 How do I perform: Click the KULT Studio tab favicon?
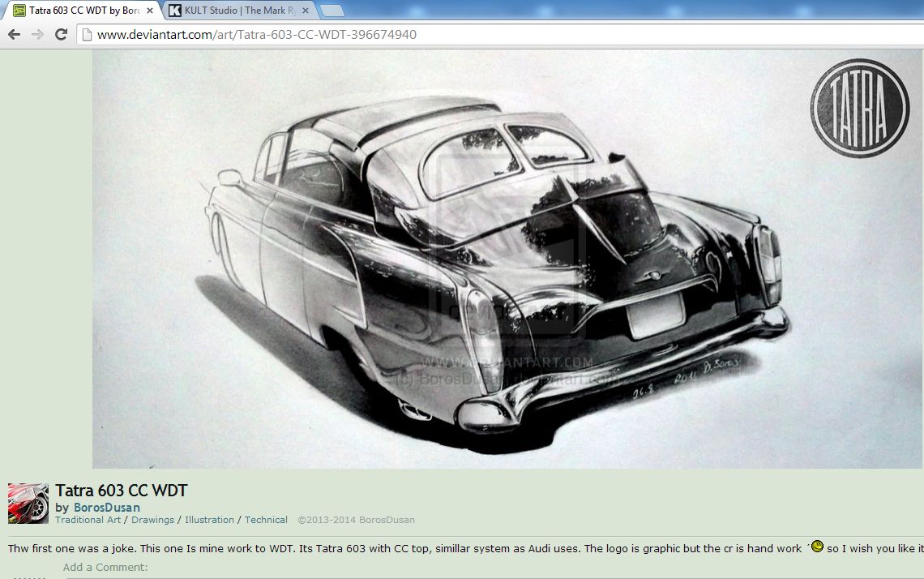(x=174, y=11)
